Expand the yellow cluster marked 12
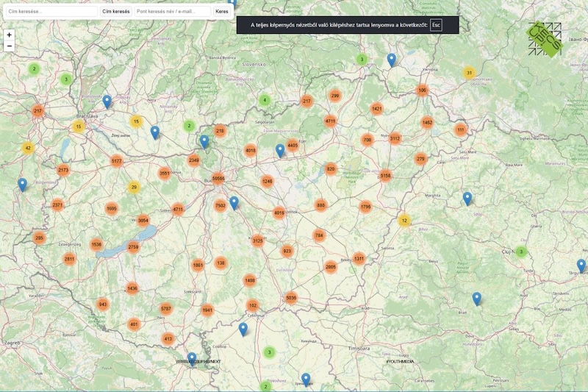Viewport: 588px width, 392px height. click(404, 220)
